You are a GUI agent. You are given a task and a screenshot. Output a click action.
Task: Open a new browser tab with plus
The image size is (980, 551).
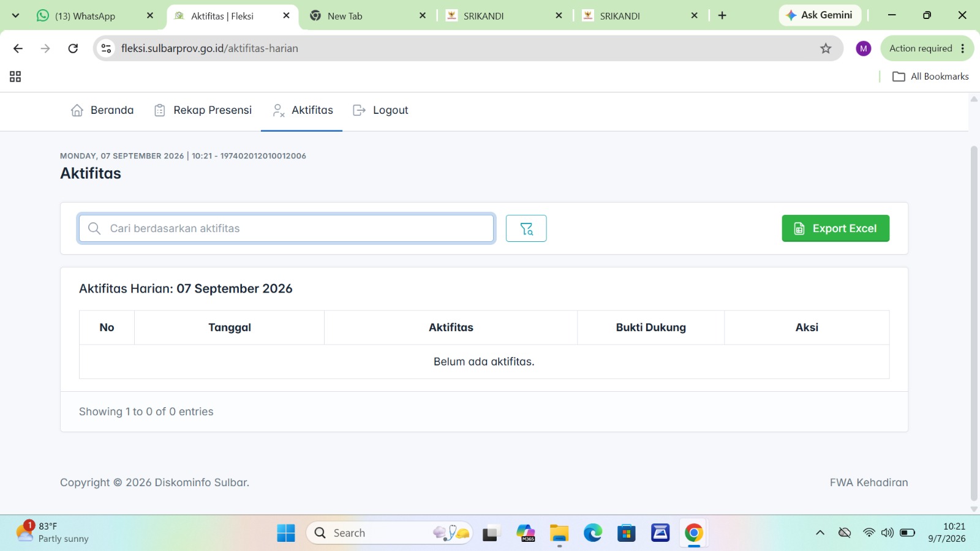[x=722, y=15]
